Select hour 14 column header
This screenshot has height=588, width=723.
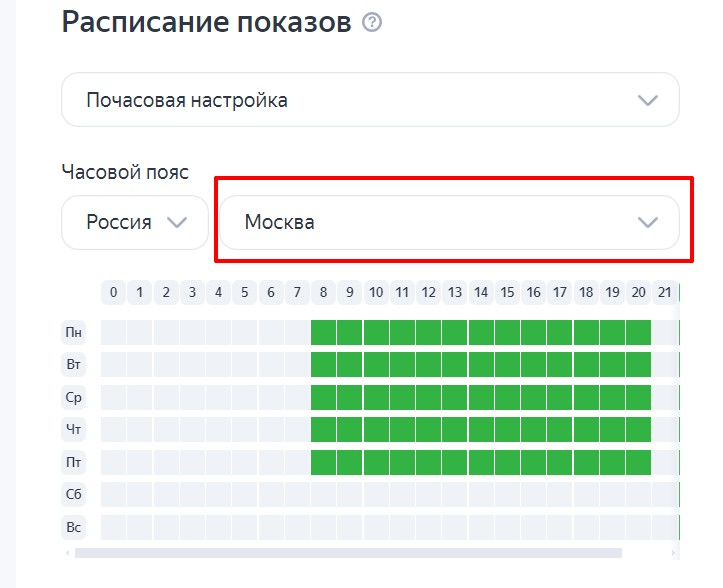(481, 292)
